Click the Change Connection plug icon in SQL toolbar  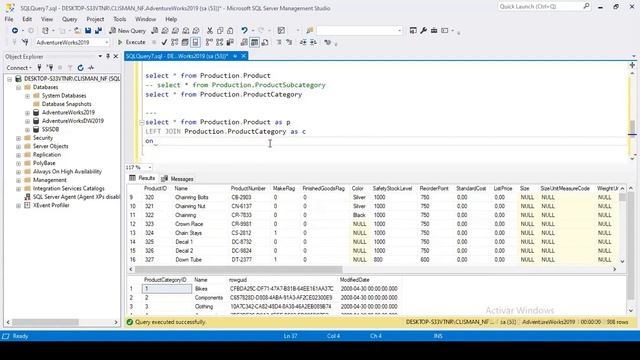coord(25,42)
